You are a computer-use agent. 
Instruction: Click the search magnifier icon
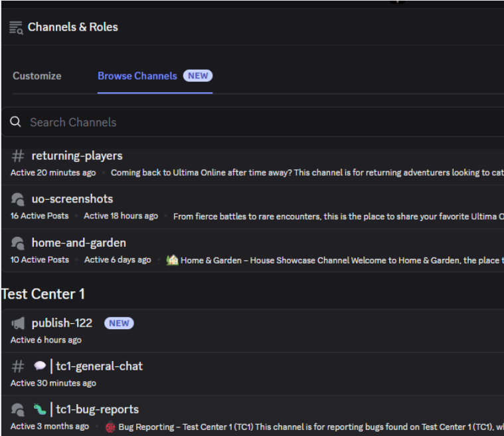[15, 122]
